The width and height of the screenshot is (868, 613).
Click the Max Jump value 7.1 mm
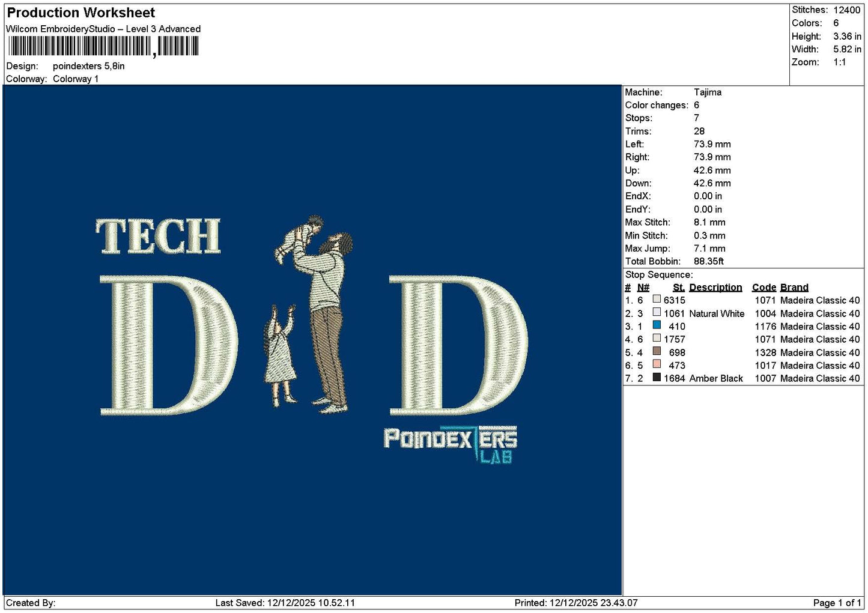(x=710, y=248)
